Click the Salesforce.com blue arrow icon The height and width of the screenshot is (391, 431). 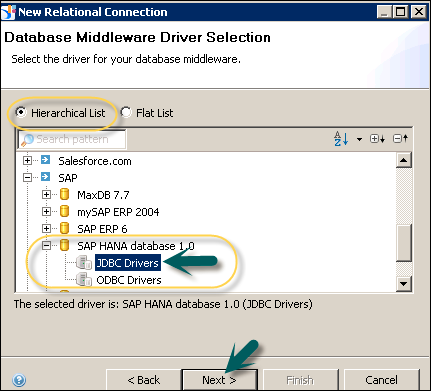[x=46, y=160]
